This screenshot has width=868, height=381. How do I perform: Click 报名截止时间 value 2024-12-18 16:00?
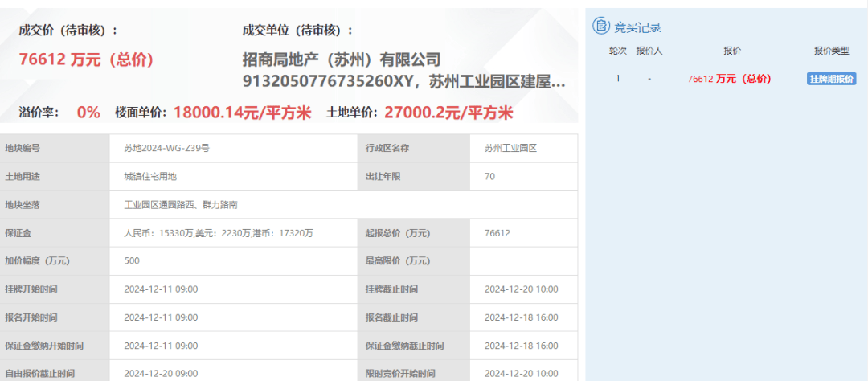pyautogui.click(x=521, y=317)
